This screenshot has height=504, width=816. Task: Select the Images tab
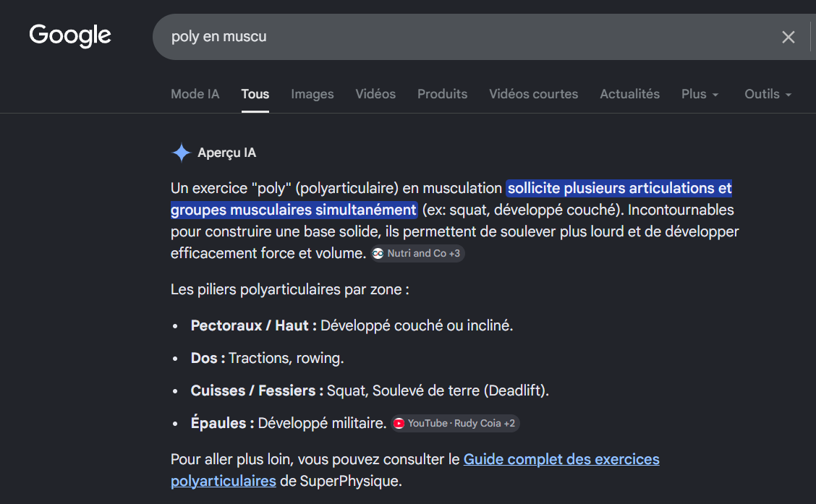pos(313,94)
